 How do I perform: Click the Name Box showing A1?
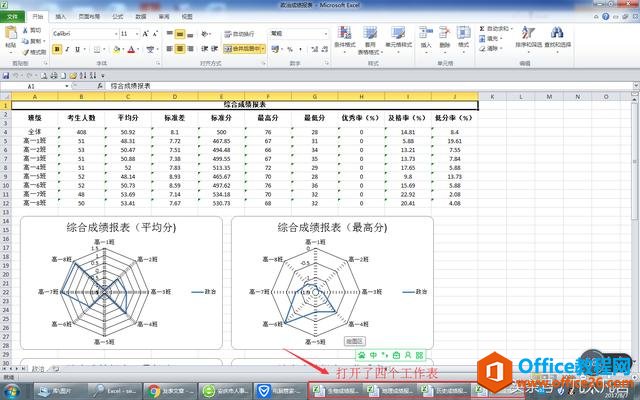(35, 86)
